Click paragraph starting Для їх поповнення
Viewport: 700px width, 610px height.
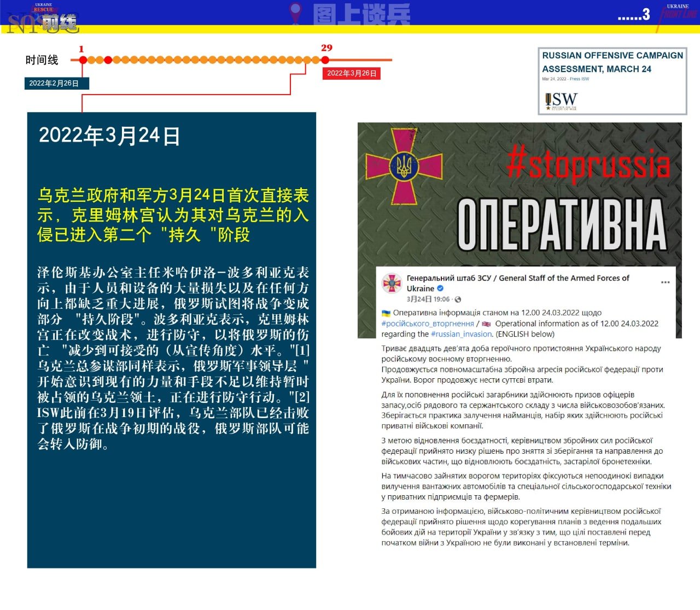pos(523,410)
